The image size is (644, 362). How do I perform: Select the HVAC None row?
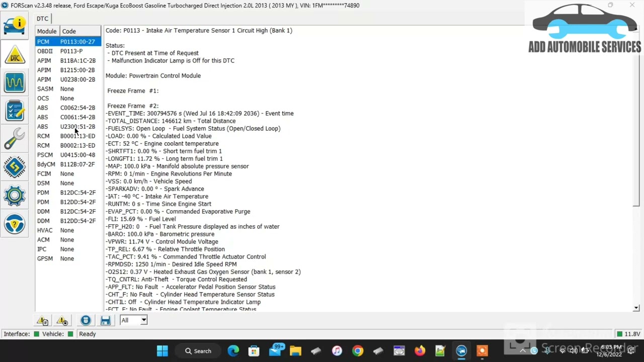point(68,230)
